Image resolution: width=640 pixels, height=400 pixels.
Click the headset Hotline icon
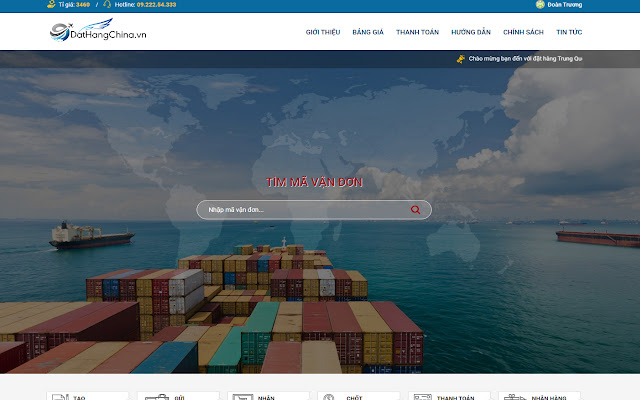107,4
